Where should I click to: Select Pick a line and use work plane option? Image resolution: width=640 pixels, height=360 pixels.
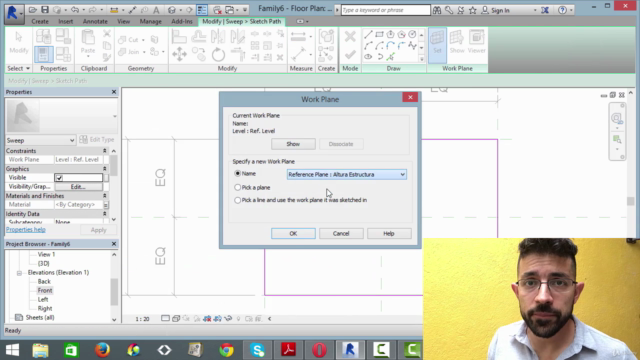[238, 200]
